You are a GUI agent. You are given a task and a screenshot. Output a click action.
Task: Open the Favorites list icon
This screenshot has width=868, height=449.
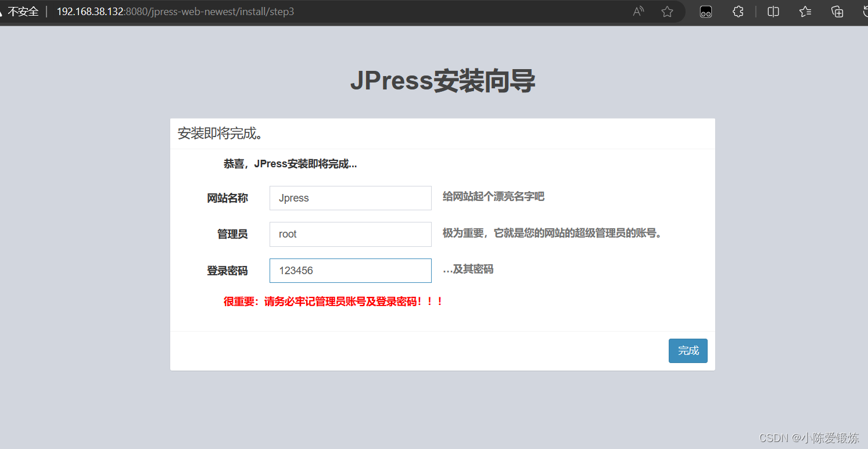(x=805, y=11)
